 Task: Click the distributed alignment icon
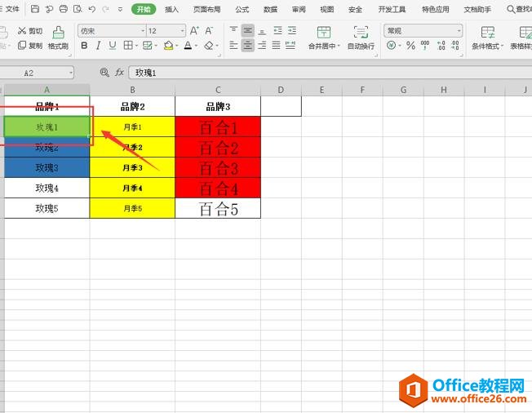[290, 45]
